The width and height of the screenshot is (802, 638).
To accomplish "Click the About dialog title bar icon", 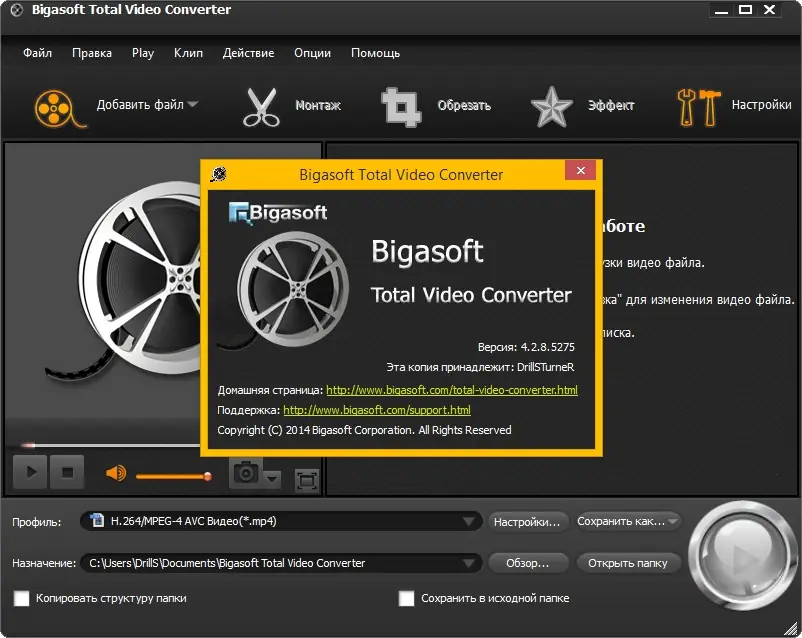I will (218, 174).
